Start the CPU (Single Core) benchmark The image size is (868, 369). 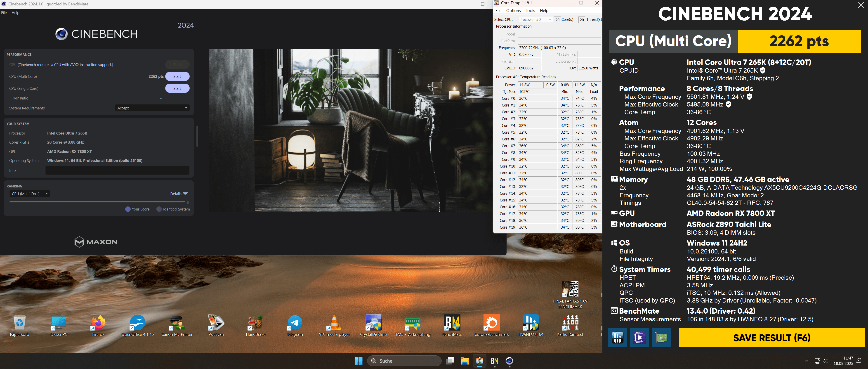pyautogui.click(x=177, y=88)
